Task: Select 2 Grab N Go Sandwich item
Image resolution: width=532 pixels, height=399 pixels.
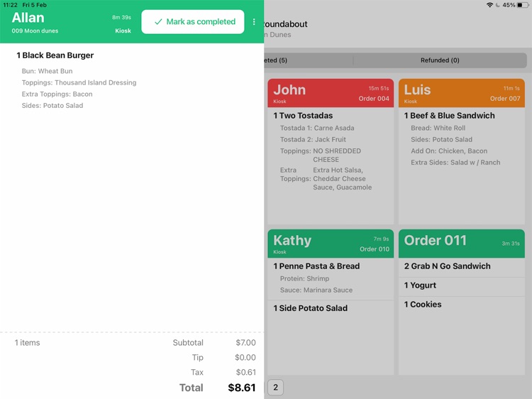Action: [x=447, y=266]
